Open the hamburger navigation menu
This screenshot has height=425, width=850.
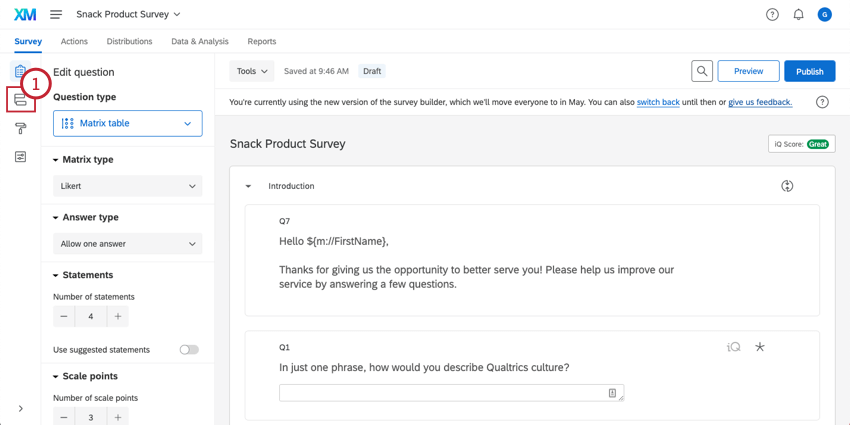pos(56,15)
